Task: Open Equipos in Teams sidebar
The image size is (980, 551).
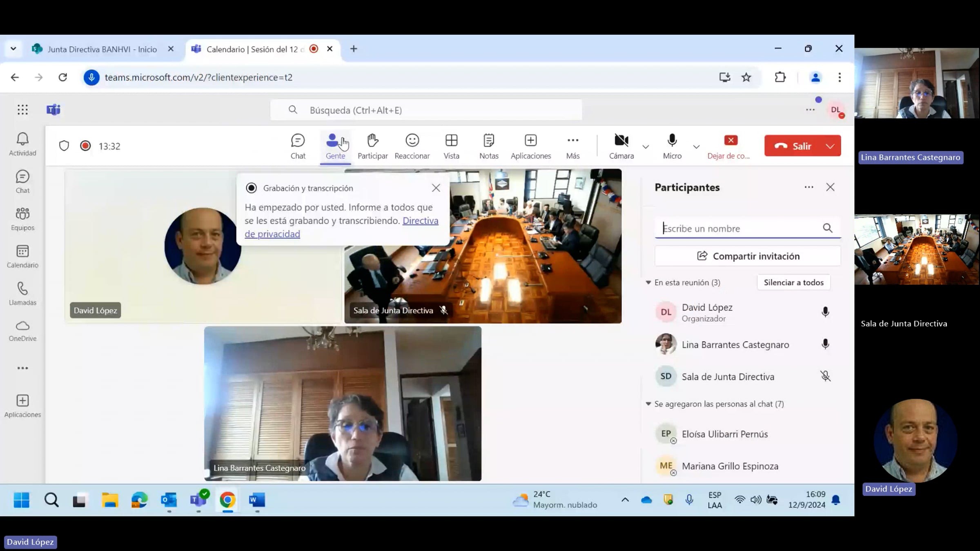Action: pyautogui.click(x=22, y=219)
